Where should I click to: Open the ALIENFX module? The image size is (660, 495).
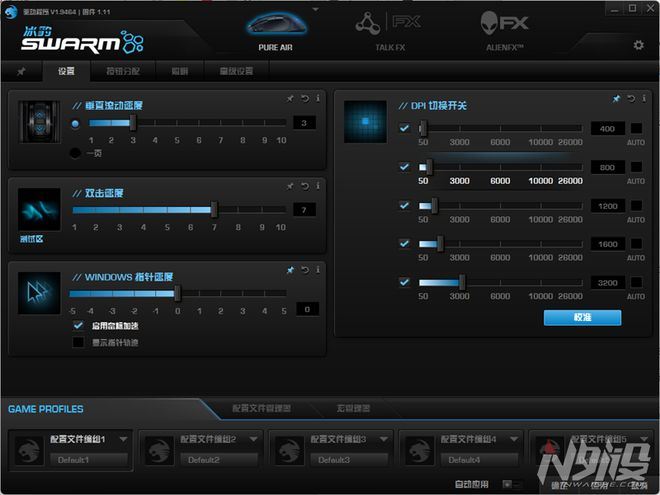coord(504,32)
